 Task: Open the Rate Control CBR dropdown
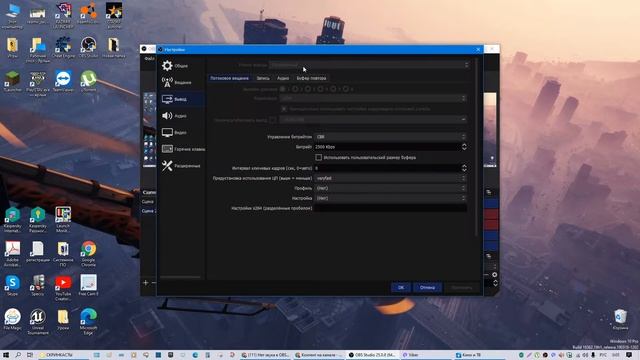[x=390, y=137]
